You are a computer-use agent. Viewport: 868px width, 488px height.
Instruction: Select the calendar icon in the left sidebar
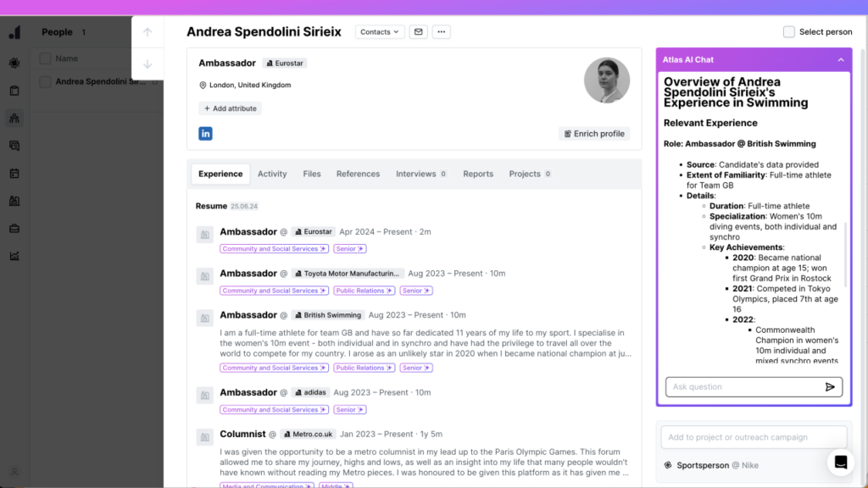14,172
